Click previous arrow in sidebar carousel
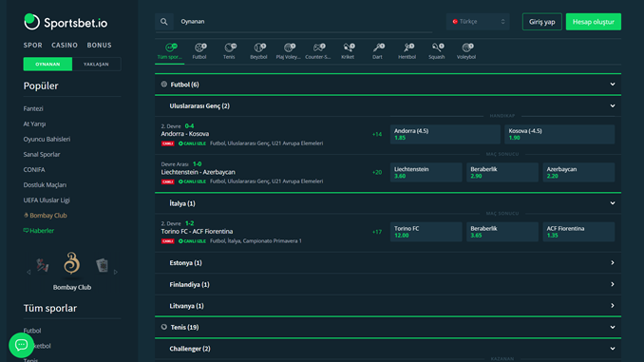 tap(28, 272)
